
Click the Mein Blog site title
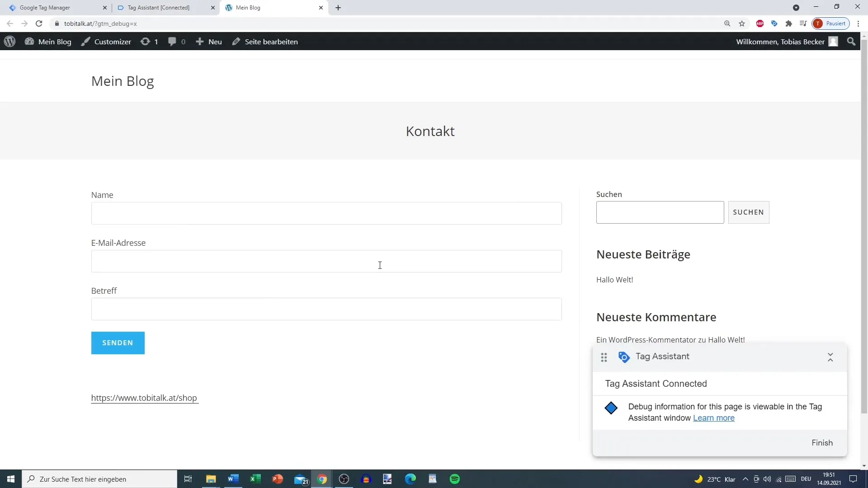tap(123, 81)
